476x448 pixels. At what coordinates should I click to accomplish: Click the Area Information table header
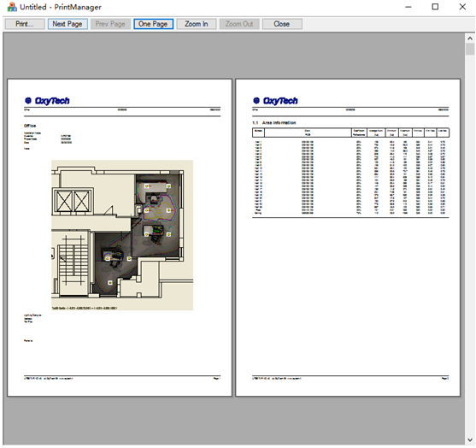(x=350, y=133)
